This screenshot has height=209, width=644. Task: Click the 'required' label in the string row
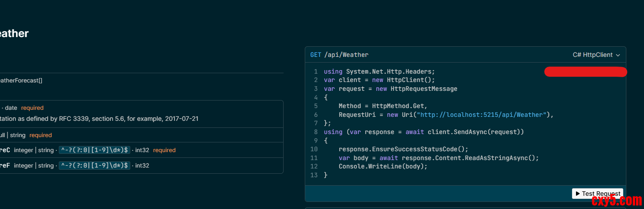(41, 135)
